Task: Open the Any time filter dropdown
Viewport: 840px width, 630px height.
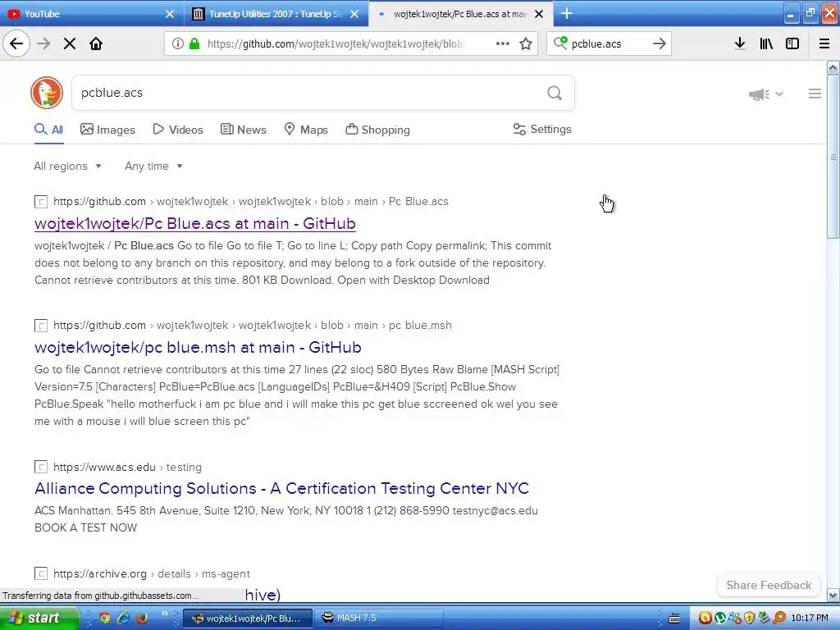Action: tap(153, 166)
